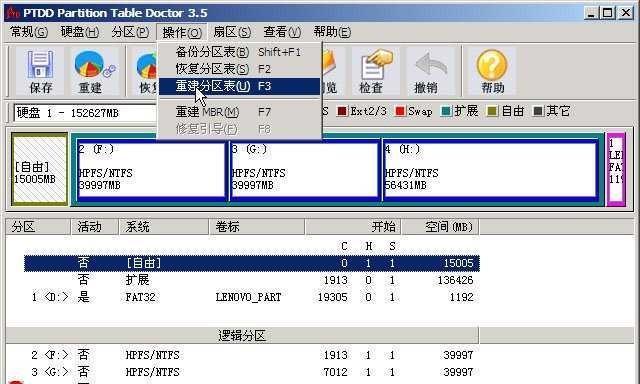Click the 1192 size cell
The width and height of the screenshot is (640, 384).
click(461, 297)
